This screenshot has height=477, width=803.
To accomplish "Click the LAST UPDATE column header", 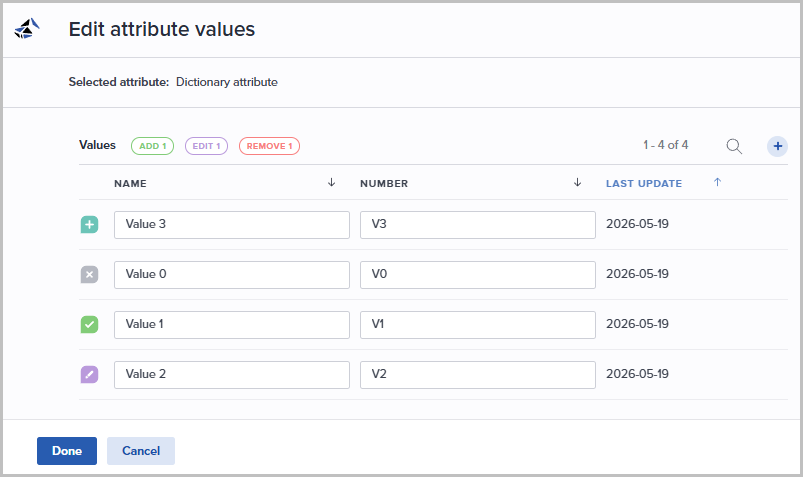I will (644, 183).
